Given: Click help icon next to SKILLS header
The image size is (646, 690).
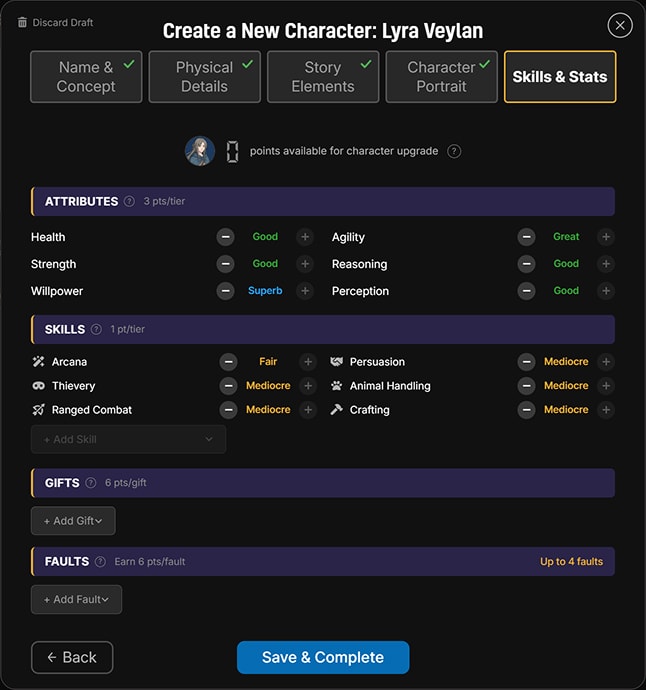Looking at the screenshot, I should [96, 329].
